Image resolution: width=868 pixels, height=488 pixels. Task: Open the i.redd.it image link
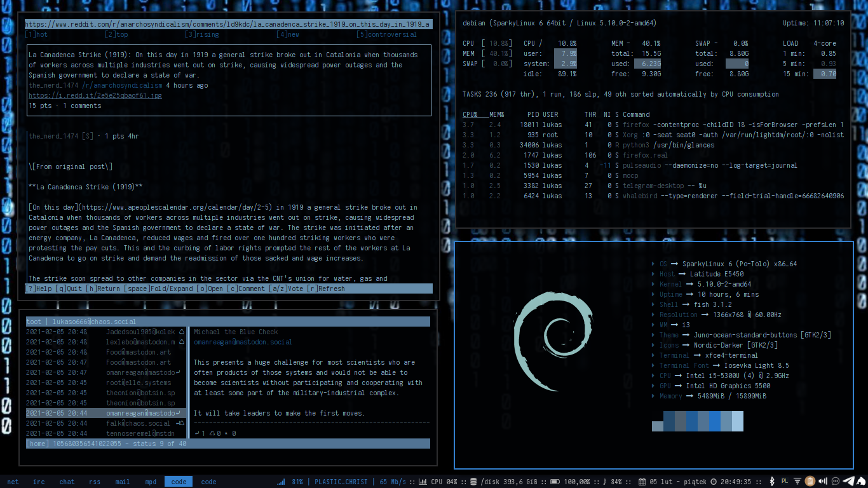pyautogui.click(x=95, y=95)
